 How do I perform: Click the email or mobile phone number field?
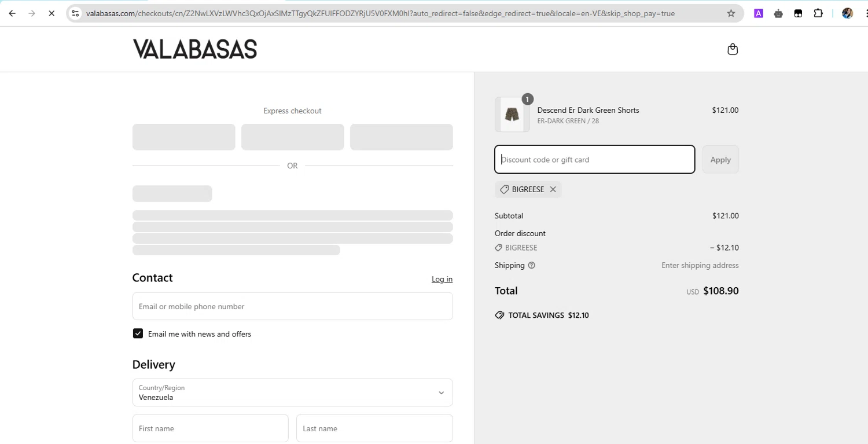(292, 306)
